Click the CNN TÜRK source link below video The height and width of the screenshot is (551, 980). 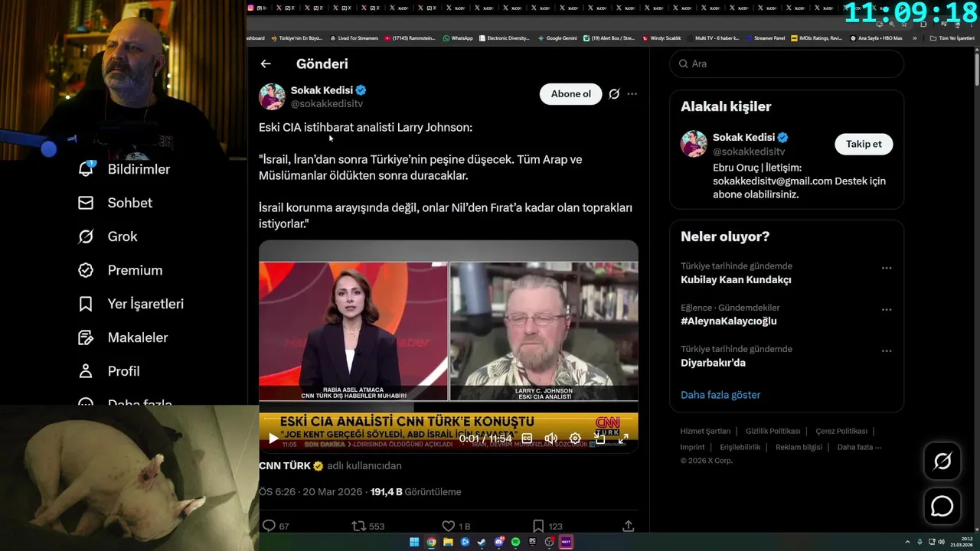pos(291,465)
